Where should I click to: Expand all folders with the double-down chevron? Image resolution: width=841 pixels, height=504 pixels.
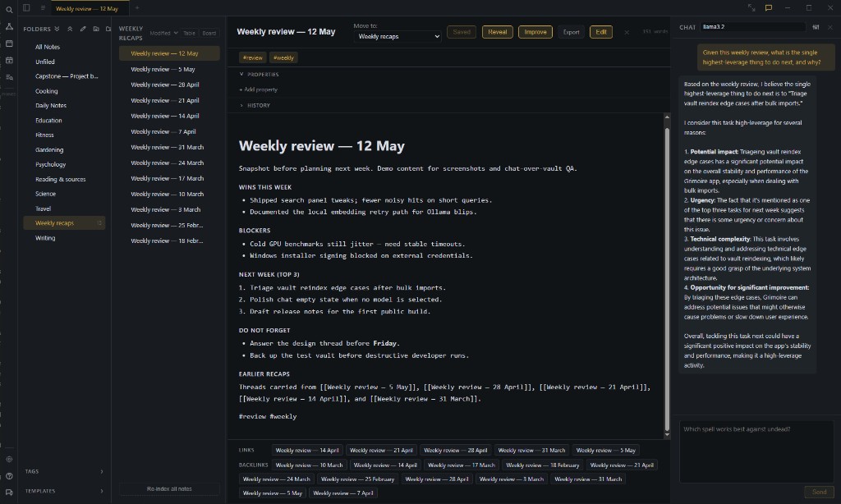[x=57, y=29]
